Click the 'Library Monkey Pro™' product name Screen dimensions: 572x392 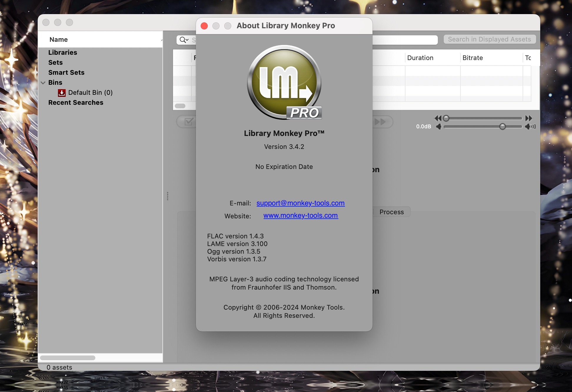[284, 133]
